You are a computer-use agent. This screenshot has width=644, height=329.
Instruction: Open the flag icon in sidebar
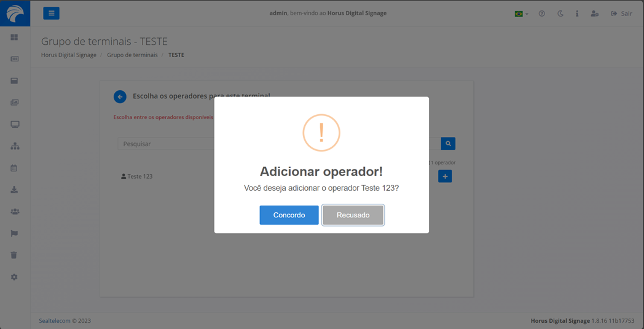14,233
